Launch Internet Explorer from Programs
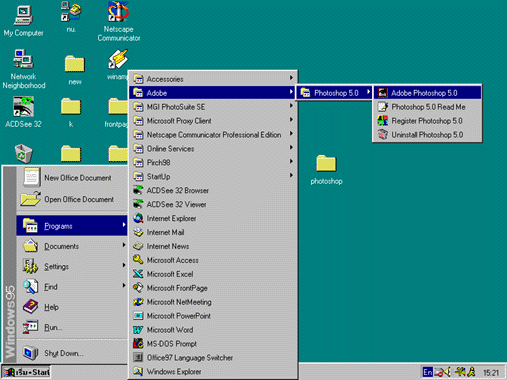 coord(213,218)
